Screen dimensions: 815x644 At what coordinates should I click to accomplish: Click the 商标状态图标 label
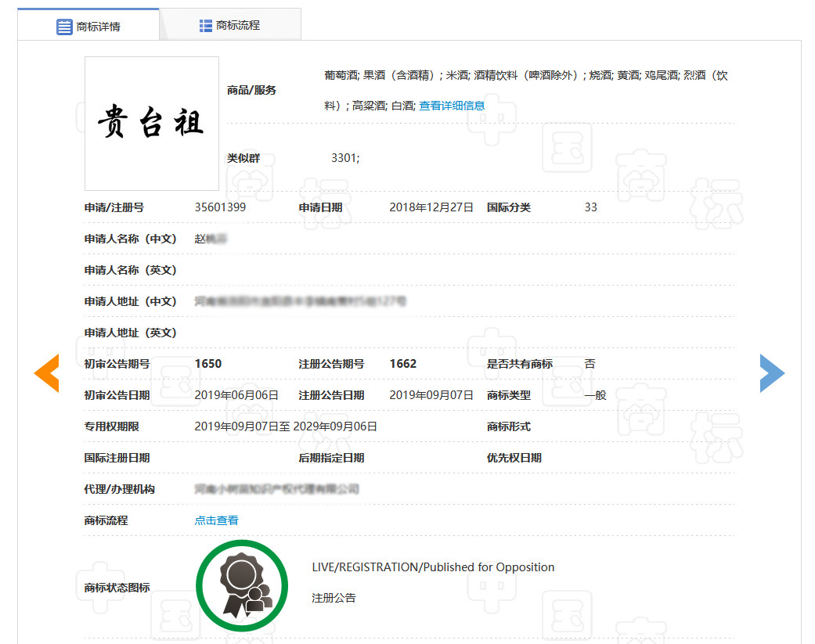[x=117, y=588]
